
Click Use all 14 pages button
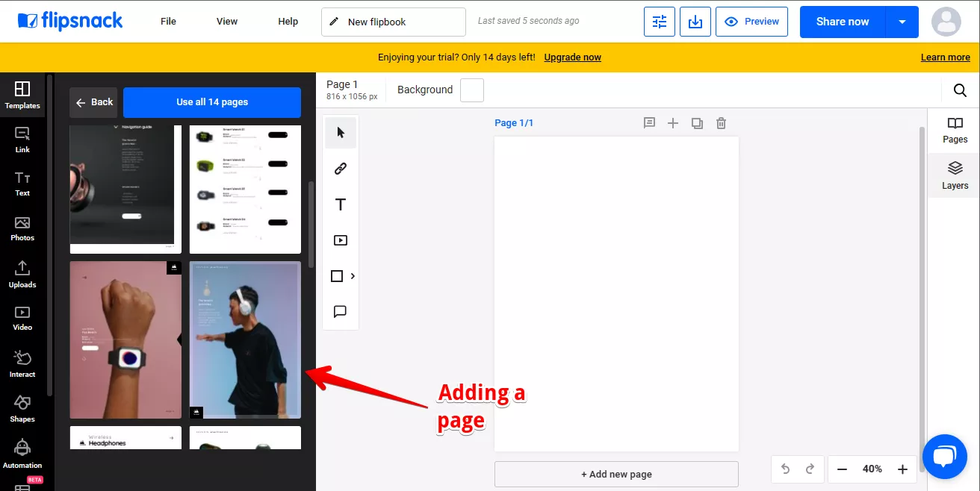(x=212, y=102)
